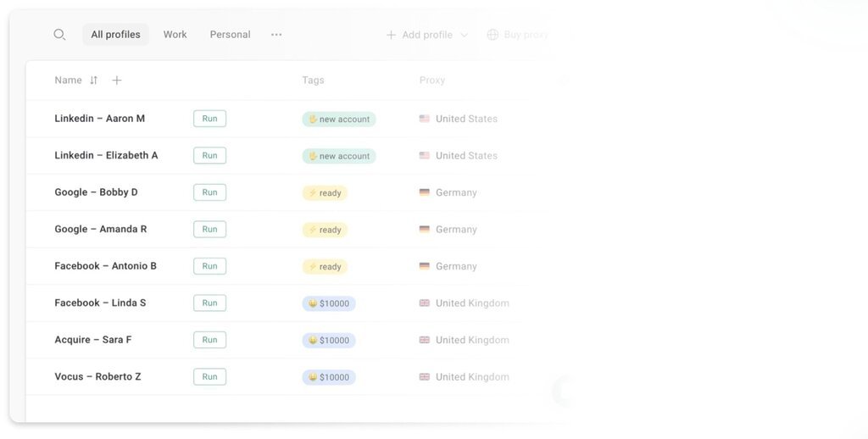Image resolution: width=868 pixels, height=439 pixels.
Task: Click the Tags column header
Action: (314, 81)
